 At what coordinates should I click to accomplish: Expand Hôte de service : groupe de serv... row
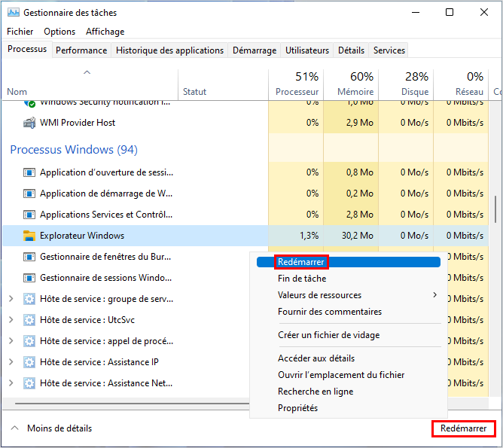[x=11, y=299]
